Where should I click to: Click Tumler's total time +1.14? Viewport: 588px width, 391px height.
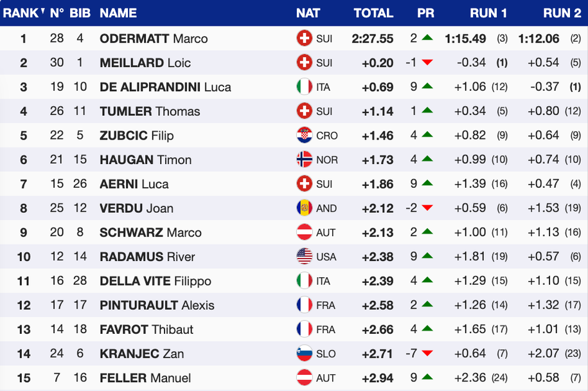pos(378,111)
